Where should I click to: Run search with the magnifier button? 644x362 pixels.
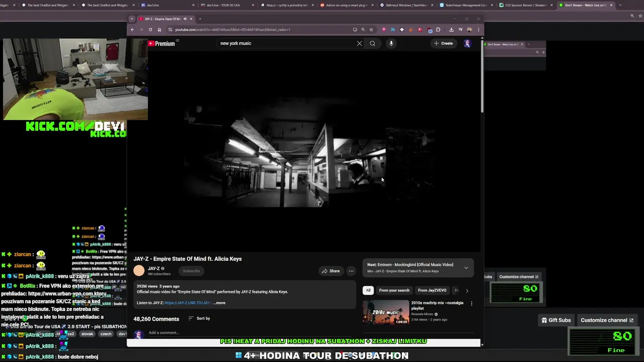(x=372, y=43)
